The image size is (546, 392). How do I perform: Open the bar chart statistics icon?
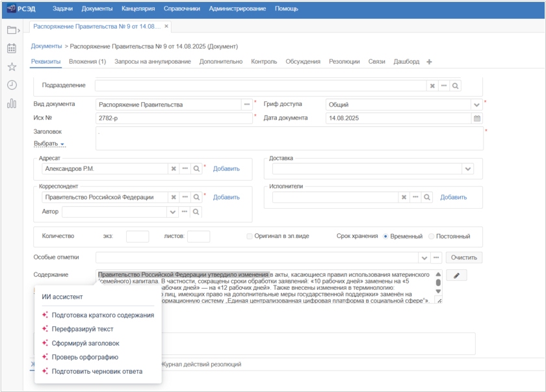[11, 103]
